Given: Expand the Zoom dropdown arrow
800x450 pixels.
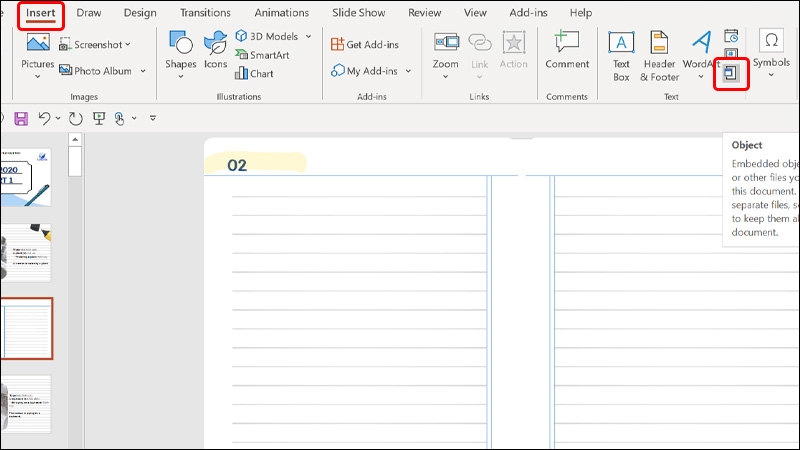Looking at the screenshot, I should (445, 77).
